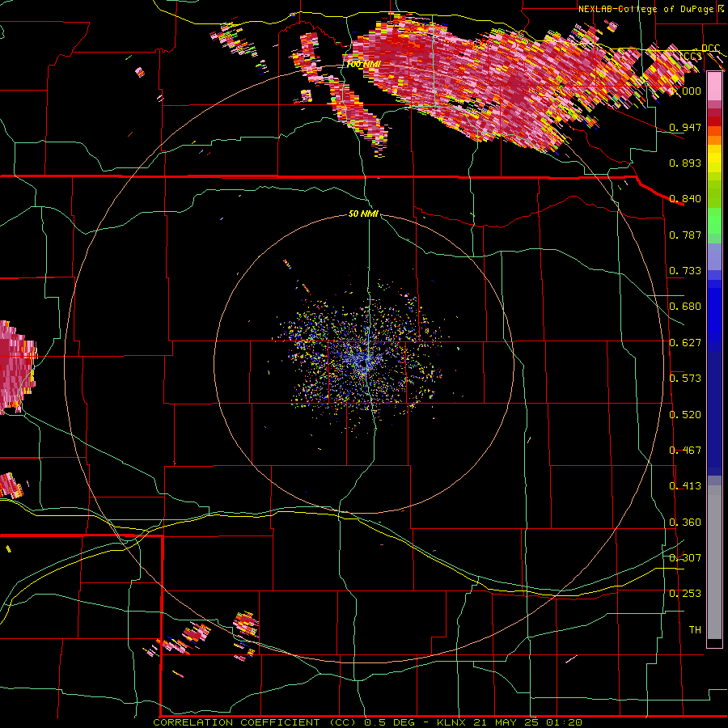Click the 0.627 scale value

tap(685, 343)
